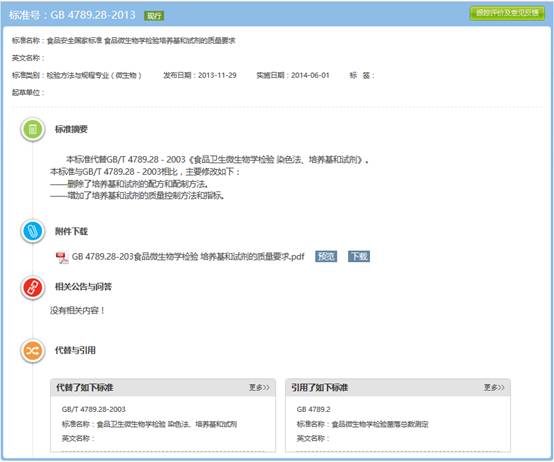Expand 更多>> in 引用了如下标准 panel
Screen dimensions: 554x462
494,387
